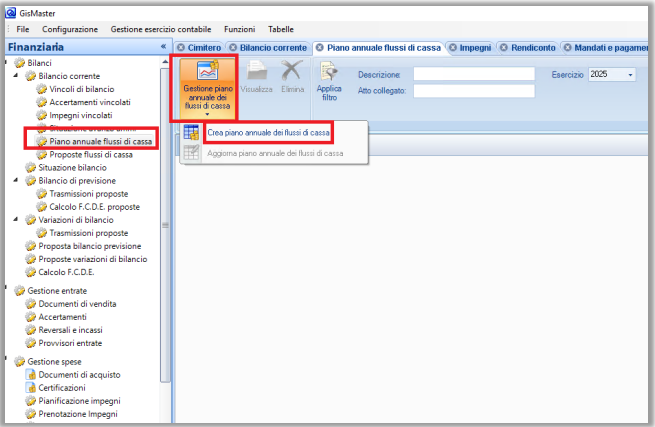
Task: Open the Esercizio 2025 dropdown
Action: pyautogui.click(x=630, y=75)
